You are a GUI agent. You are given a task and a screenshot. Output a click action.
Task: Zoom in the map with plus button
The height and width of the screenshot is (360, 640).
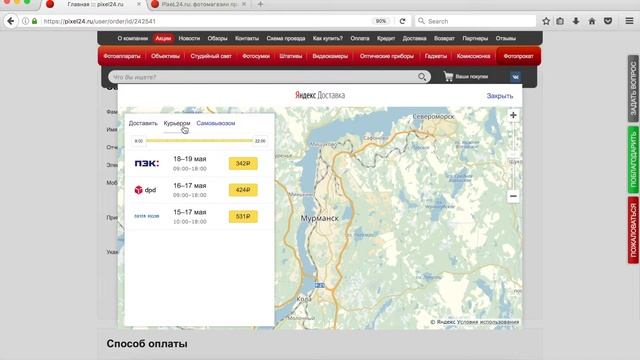click(513, 115)
